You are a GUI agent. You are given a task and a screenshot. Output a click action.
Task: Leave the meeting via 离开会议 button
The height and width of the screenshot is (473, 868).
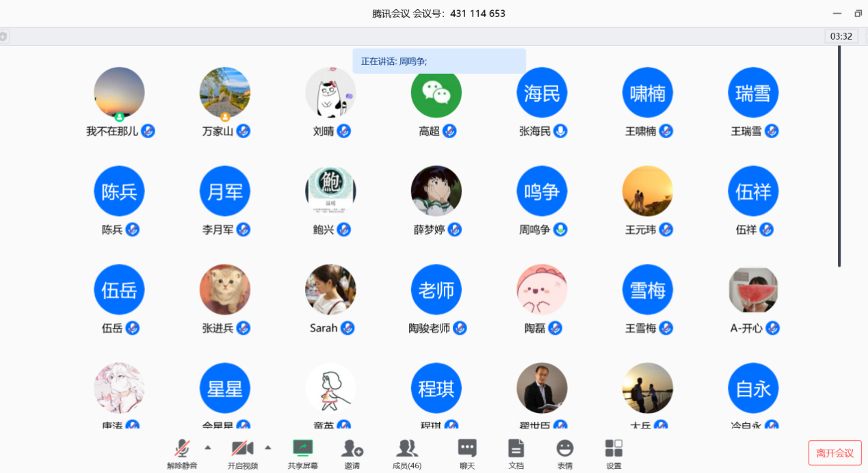(x=834, y=452)
